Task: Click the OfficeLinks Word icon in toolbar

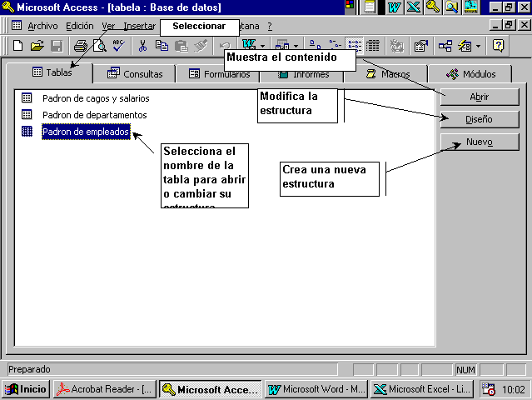Action: [249, 44]
